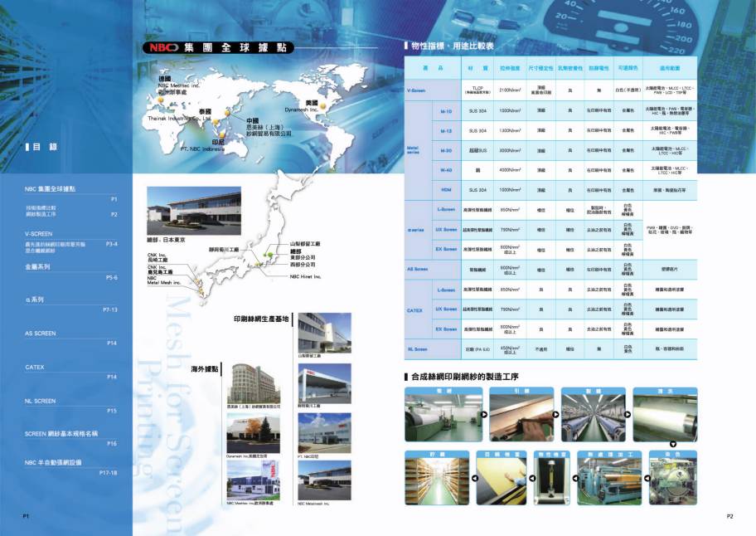Click the arrow before the 清洗 process photo
Viewport: 756px width, 536px height.
[x=628, y=414]
